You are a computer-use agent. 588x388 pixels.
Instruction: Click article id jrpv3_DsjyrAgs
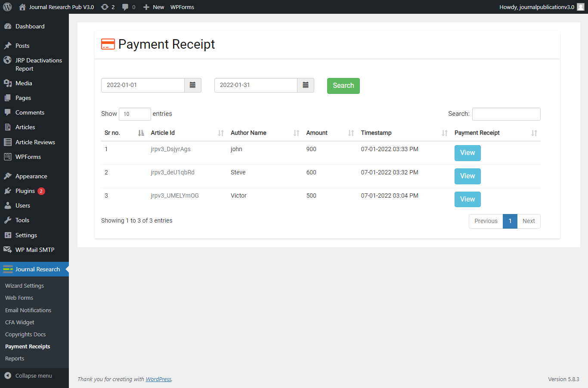(x=170, y=149)
